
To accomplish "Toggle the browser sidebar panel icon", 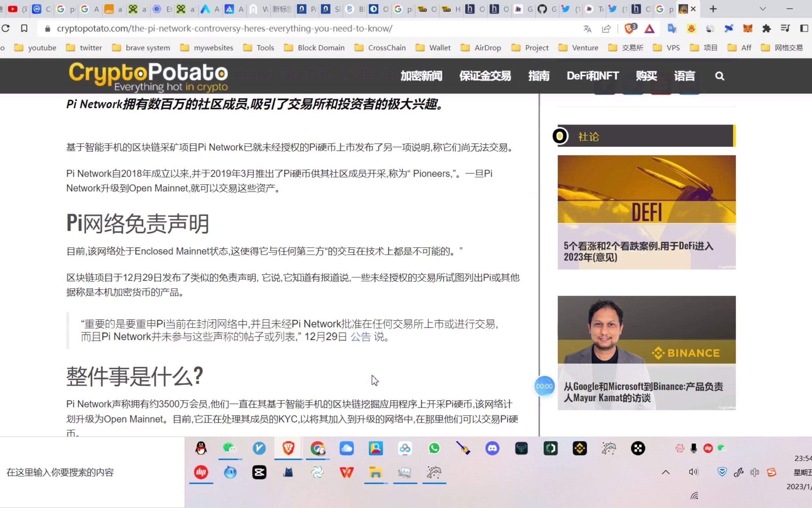I will point(804,28).
